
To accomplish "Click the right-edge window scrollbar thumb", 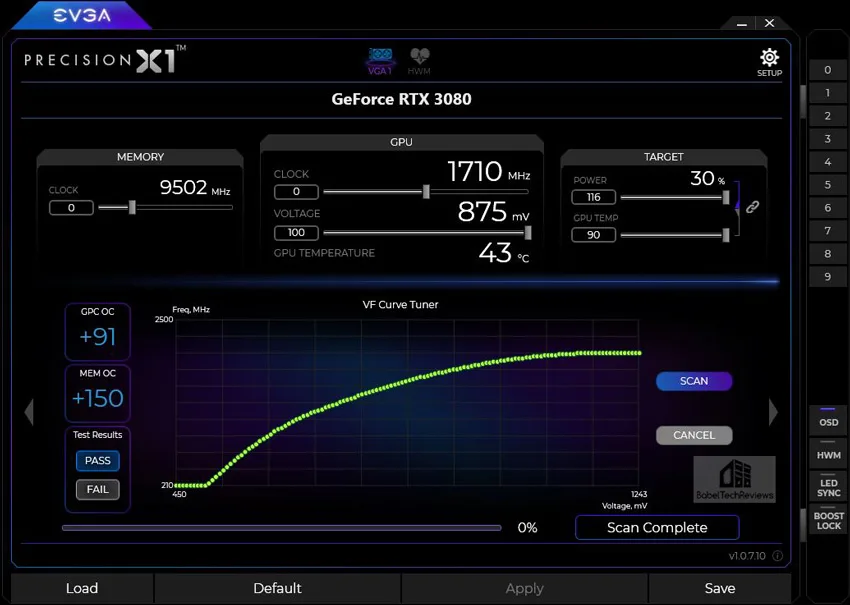I will pyautogui.click(x=803, y=101).
